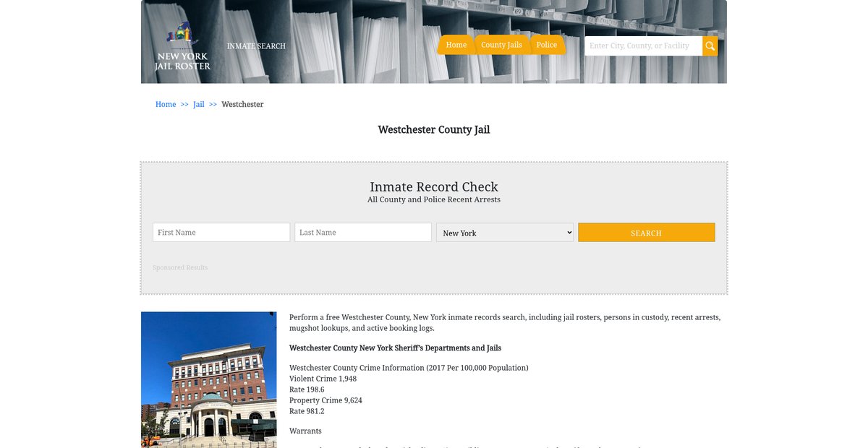
Task: Open the County Jails tab
Action: (501, 45)
